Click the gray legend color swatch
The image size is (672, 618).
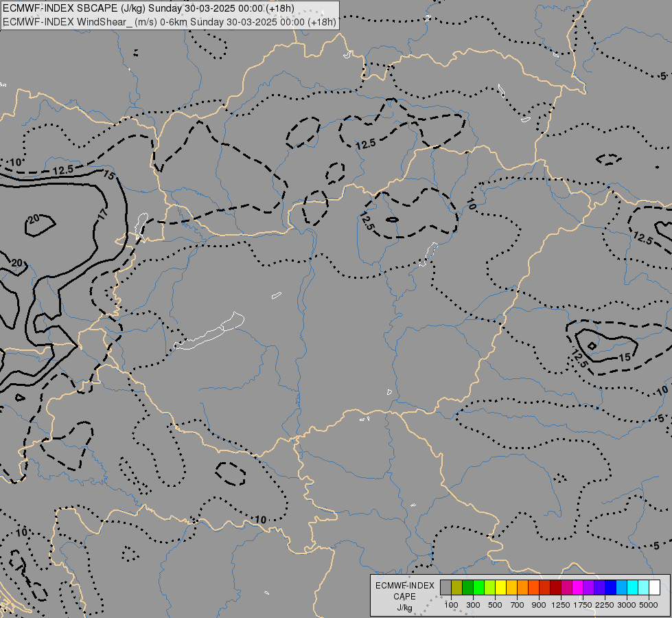[445, 587]
